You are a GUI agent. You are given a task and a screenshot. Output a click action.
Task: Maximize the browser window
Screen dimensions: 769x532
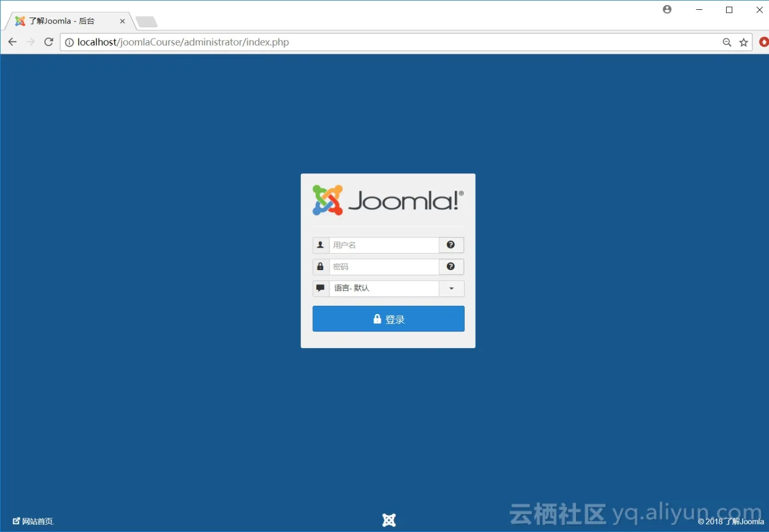[729, 10]
